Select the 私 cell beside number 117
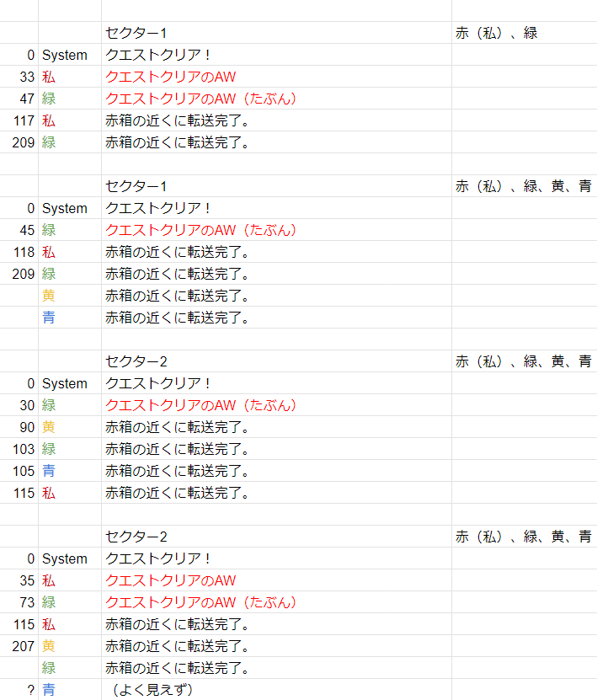Viewport: 597px width, 700px height. click(70, 120)
